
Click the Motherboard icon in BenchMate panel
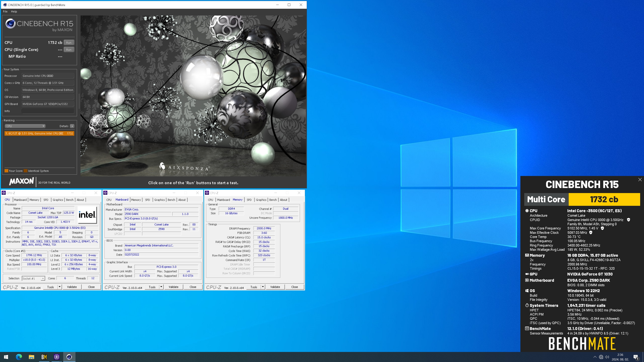pos(527,280)
